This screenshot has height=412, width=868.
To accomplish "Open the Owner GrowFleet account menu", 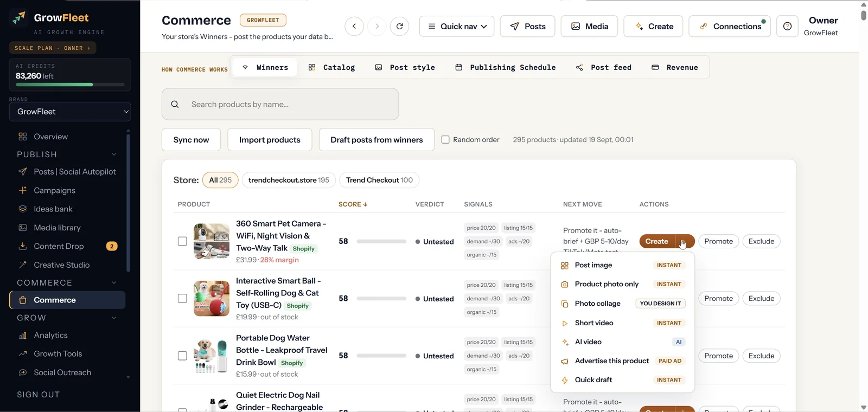I will coord(821,26).
